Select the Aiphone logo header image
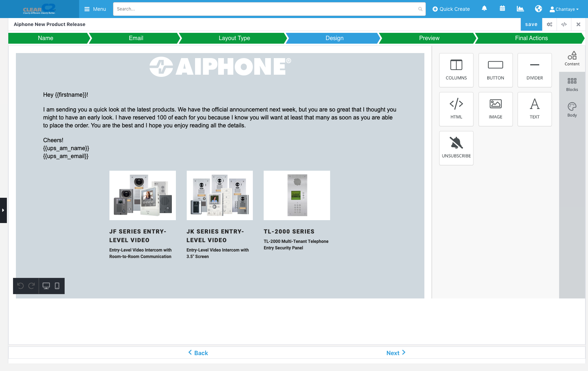 [220, 67]
